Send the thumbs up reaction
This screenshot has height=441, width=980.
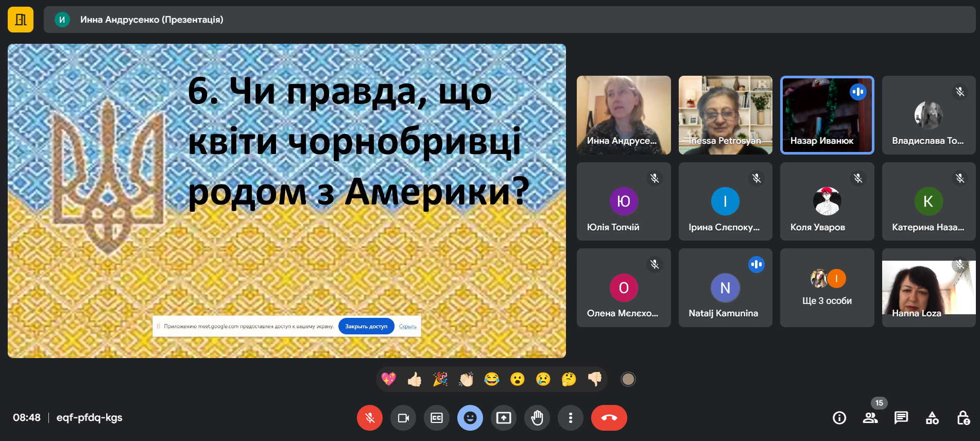(x=415, y=380)
